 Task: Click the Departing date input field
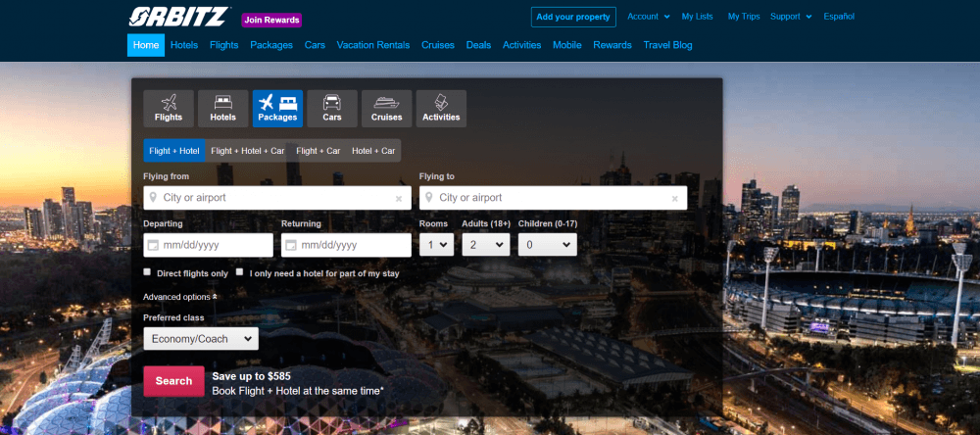(x=208, y=245)
